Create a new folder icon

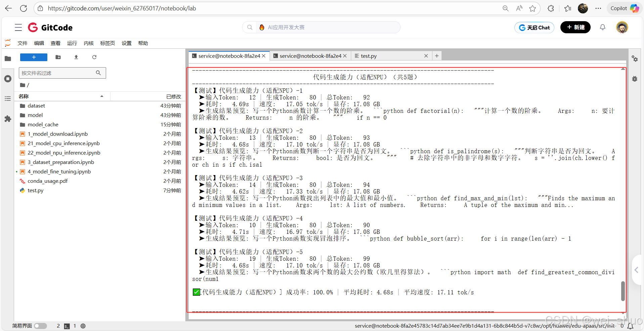coord(58,57)
